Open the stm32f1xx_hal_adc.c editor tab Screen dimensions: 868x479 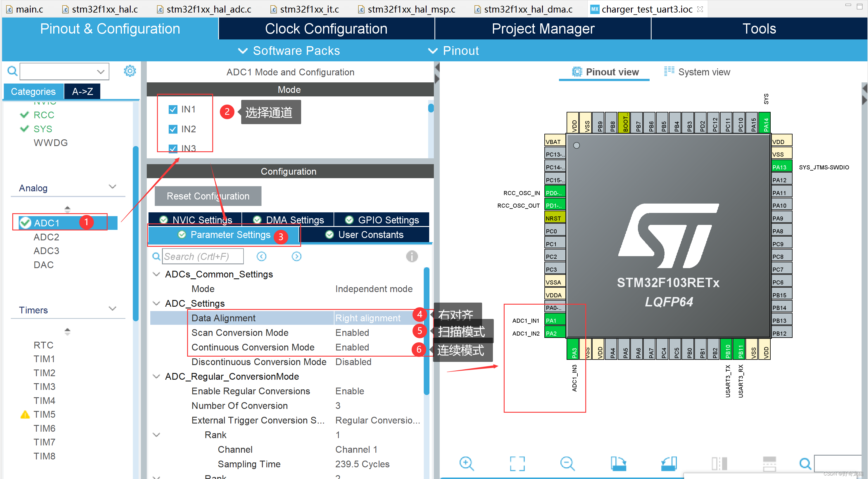204,9
